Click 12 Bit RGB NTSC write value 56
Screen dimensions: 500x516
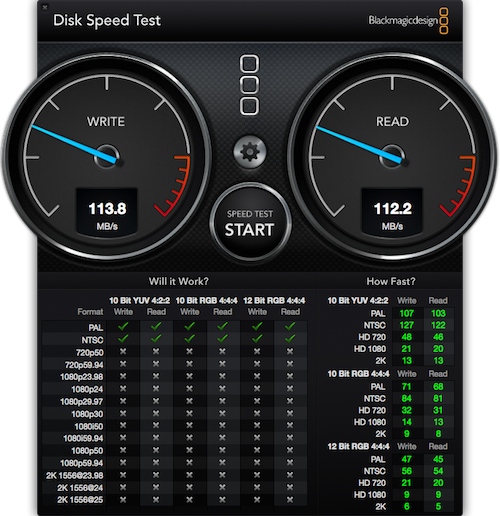[406, 471]
